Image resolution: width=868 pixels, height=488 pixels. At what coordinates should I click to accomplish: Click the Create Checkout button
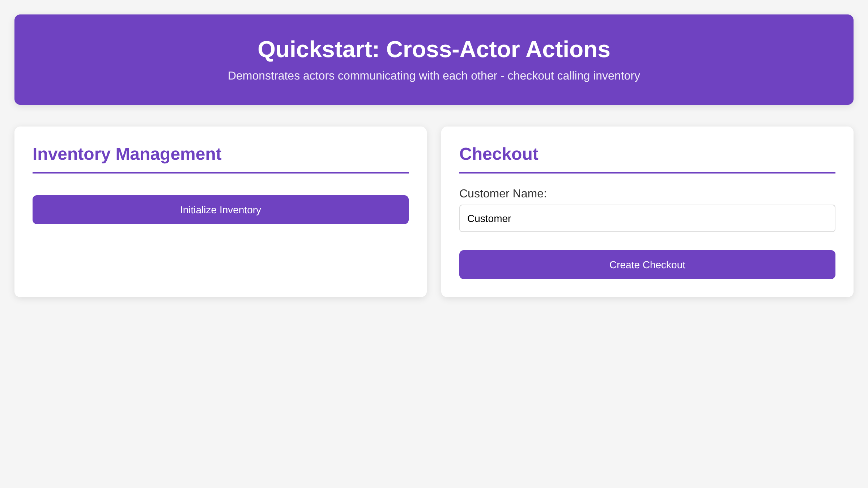[x=647, y=264]
